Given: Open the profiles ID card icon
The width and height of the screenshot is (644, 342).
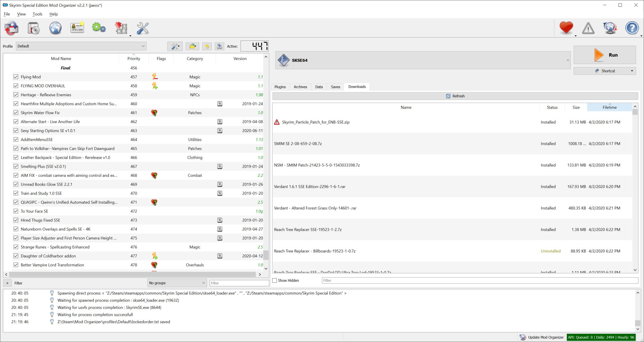Looking at the screenshot, I should click(x=77, y=28).
